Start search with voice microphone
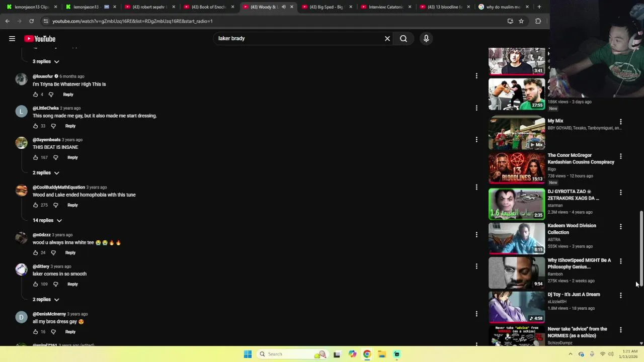Image resolution: width=644 pixels, height=362 pixels. (x=426, y=38)
